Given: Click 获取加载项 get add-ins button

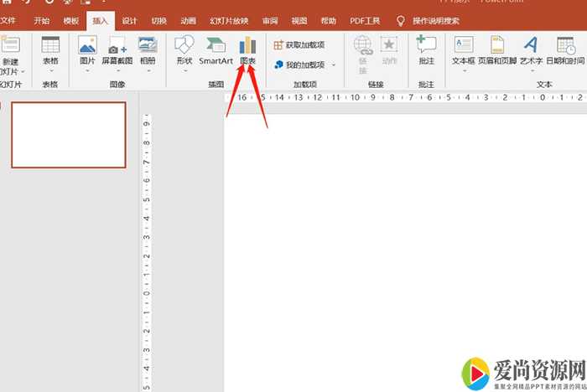Looking at the screenshot, I should coord(299,44).
